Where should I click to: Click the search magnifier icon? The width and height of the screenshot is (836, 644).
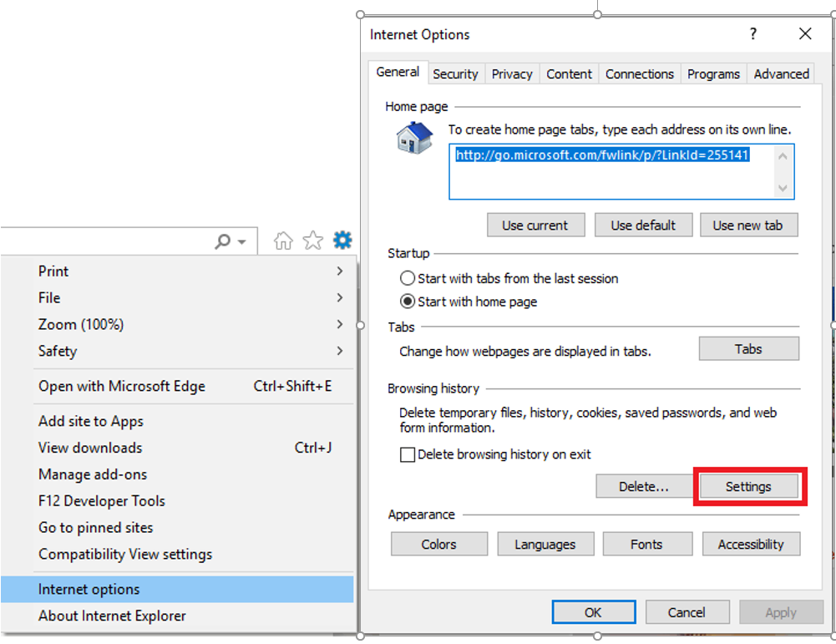click(x=223, y=241)
